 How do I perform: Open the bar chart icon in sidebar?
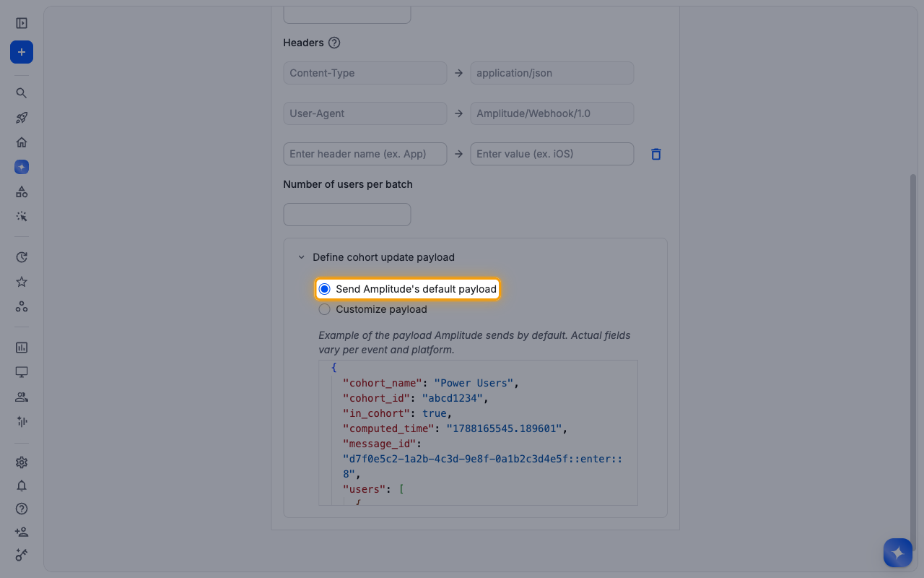coord(22,348)
